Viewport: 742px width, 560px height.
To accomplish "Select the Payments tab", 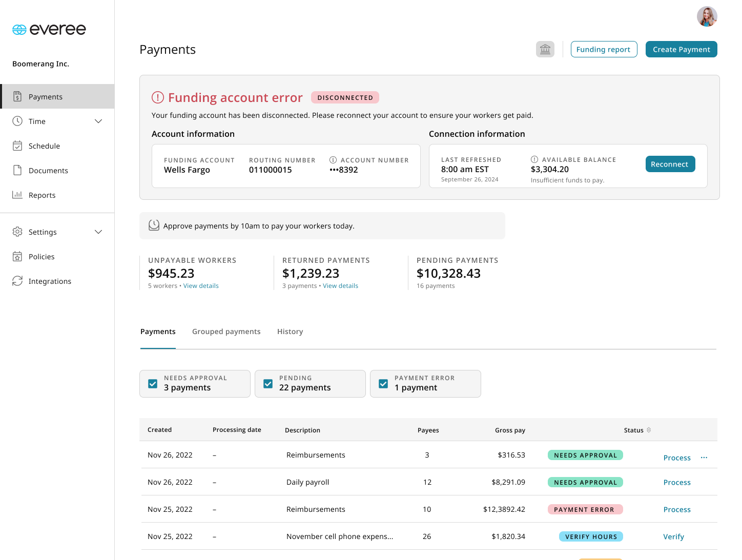I will coord(158,331).
